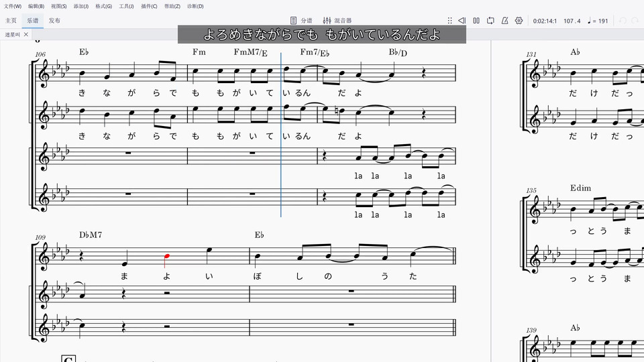The image size is (644, 362).
Task: Click the redo arrow icon
Action: [635, 21]
